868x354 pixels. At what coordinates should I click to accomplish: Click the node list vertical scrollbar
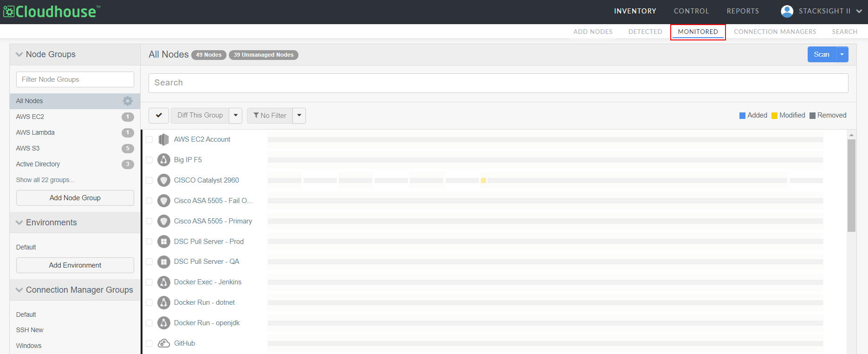point(851,186)
